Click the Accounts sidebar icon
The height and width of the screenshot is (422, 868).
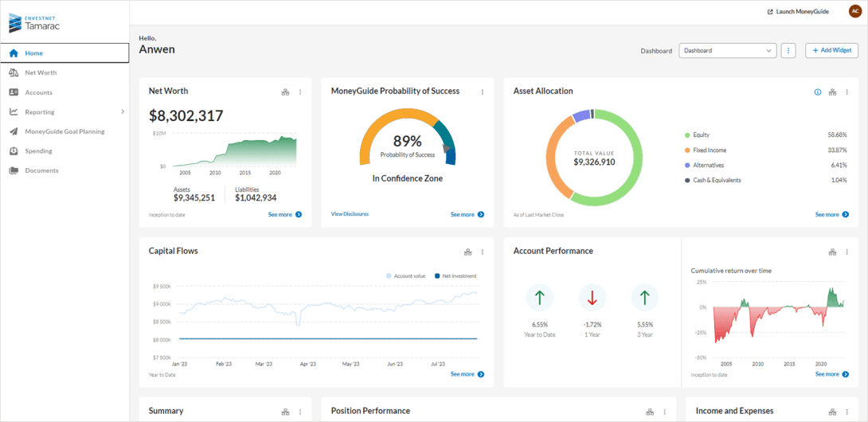(x=14, y=92)
